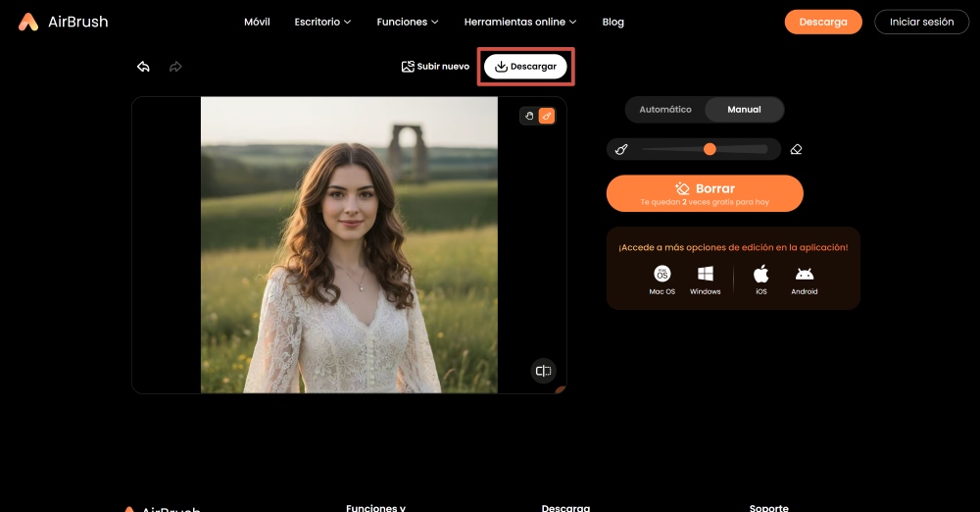Expand the Herramientas online dropdown
The image size is (980, 512).
point(520,22)
